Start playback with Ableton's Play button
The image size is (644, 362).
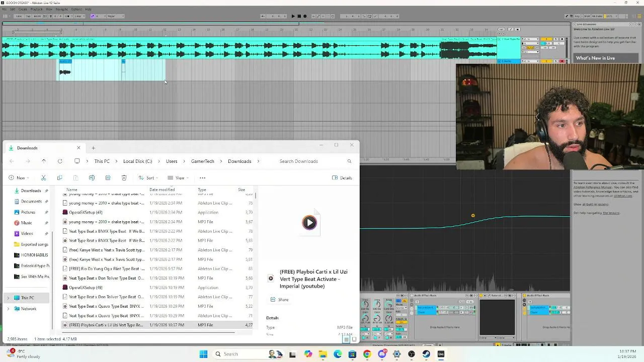(293, 16)
